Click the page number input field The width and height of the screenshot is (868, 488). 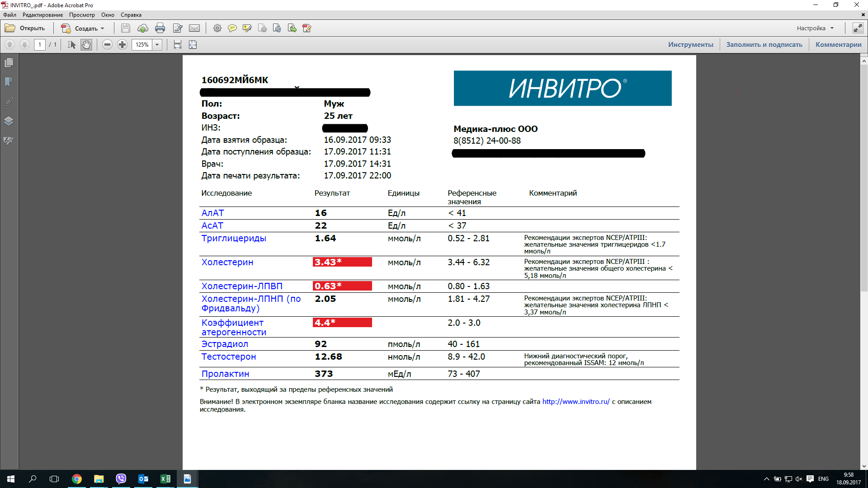click(40, 45)
